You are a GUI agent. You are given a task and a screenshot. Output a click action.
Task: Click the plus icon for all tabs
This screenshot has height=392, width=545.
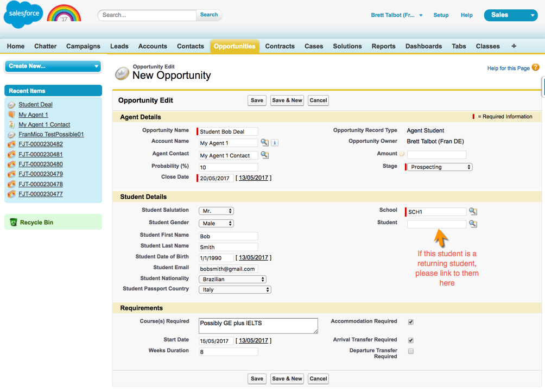tap(514, 46)
